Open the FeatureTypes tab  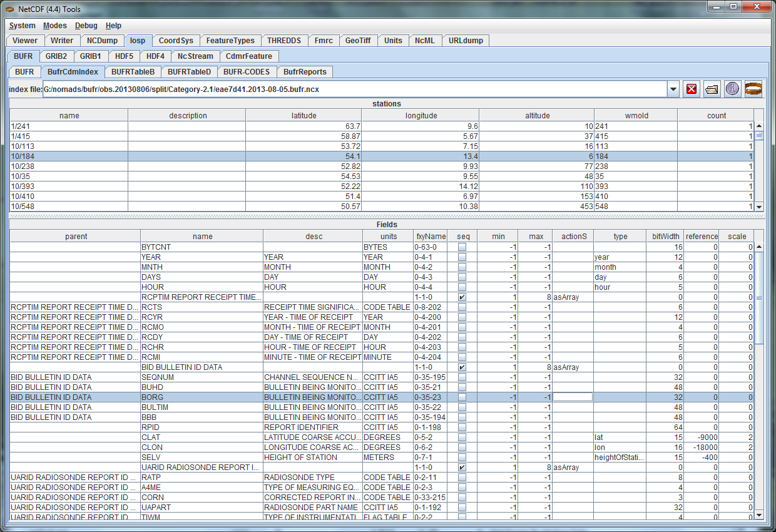click(230, 41)
